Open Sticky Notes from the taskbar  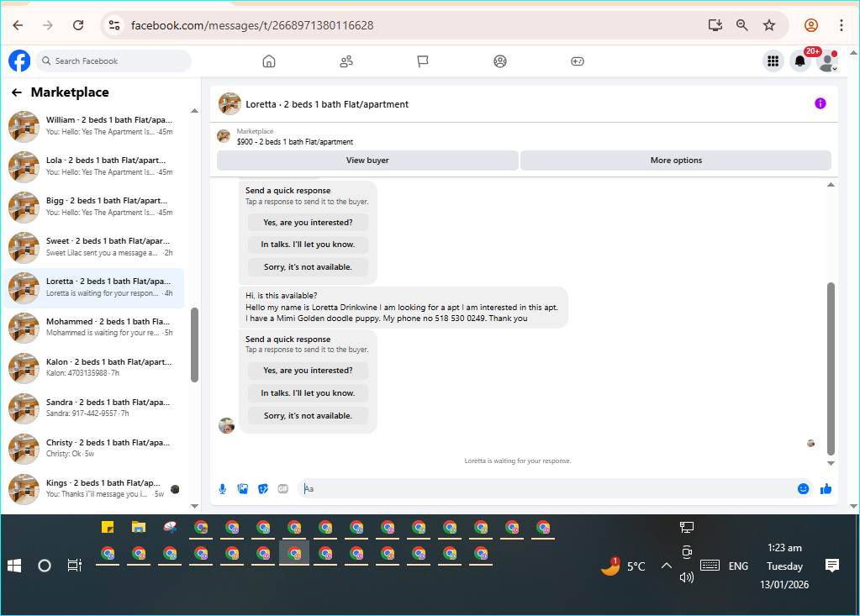[x=108, y=528]
